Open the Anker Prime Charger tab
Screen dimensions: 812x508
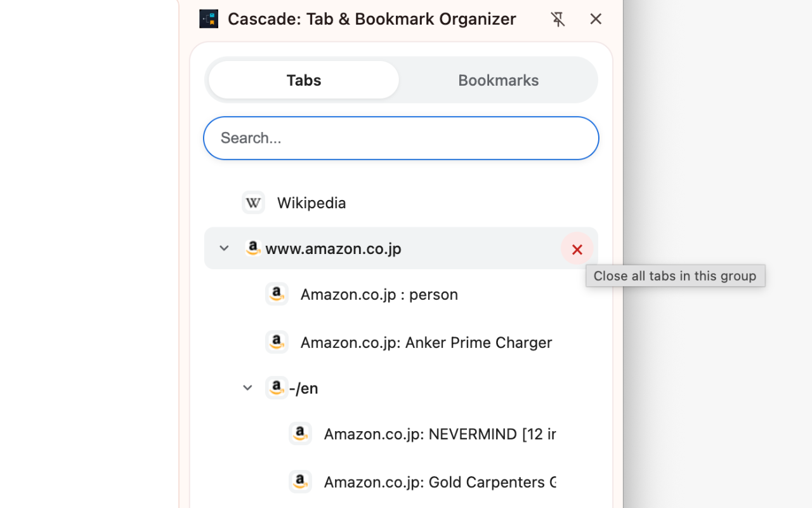[x=426, y=343]
